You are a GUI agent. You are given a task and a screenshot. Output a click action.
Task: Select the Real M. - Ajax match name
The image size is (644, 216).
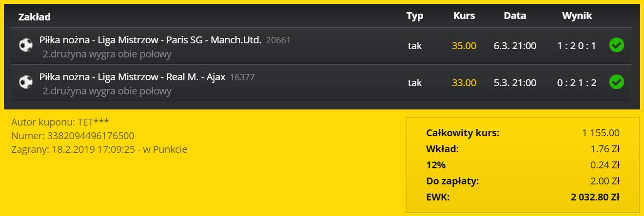(x=196, y=77)
